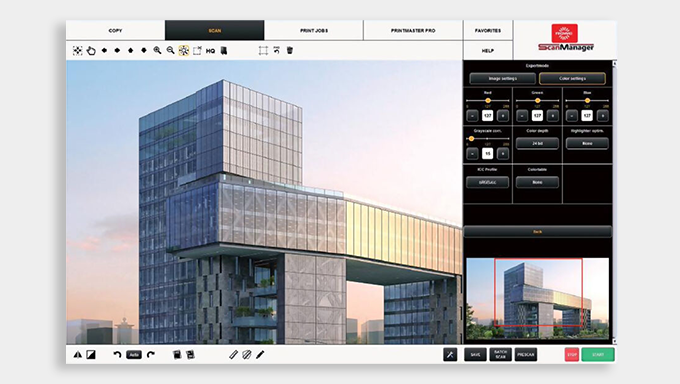Click the green START button
The image size is (680, 384).
598,354
